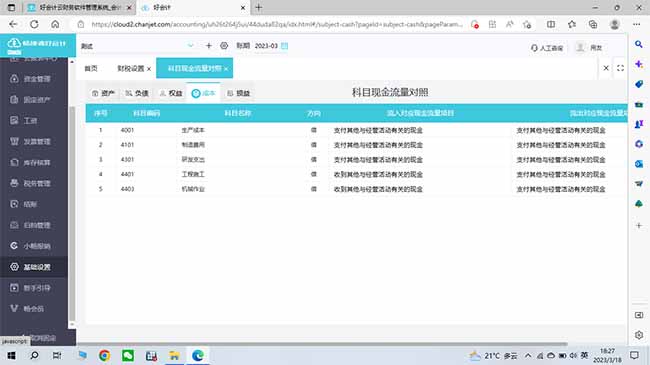The height and width of the screenshot is (365, 650).
Task: Open the accounting period calendar icon
Action: [284, 46]
